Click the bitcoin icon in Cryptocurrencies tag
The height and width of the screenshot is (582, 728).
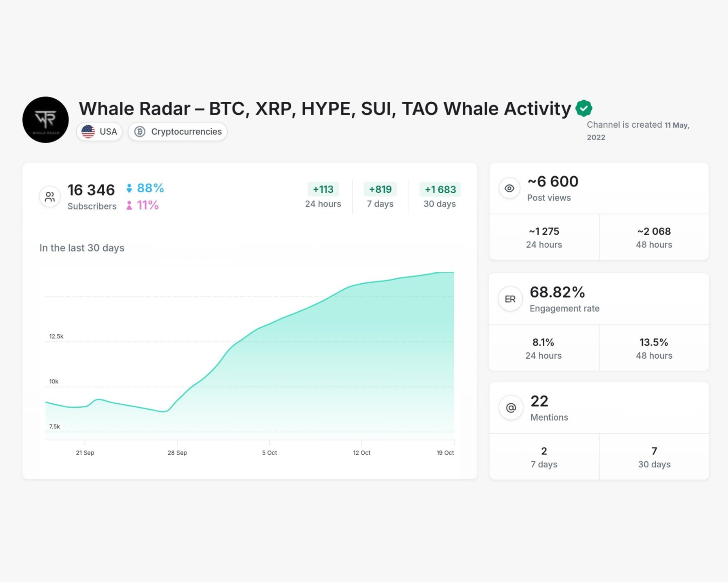tap(140, 132)
